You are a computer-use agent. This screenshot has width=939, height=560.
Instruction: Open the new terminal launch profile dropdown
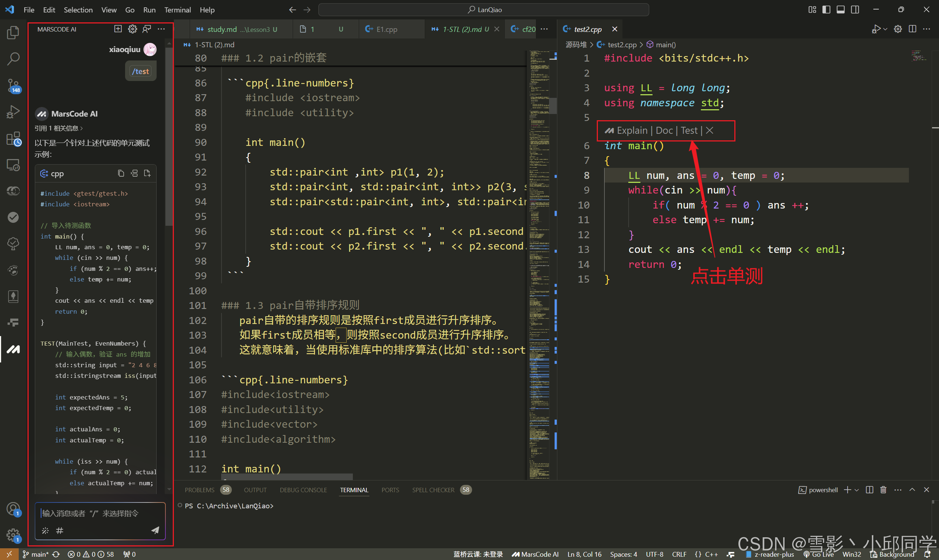click(x=856, y=490)
